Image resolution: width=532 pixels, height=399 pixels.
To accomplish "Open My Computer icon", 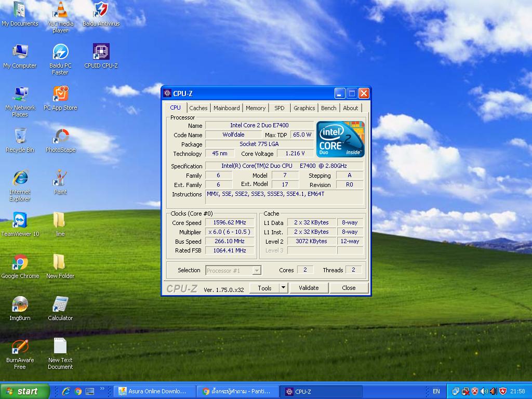I will pyautogui.click(x=20, y=56).
